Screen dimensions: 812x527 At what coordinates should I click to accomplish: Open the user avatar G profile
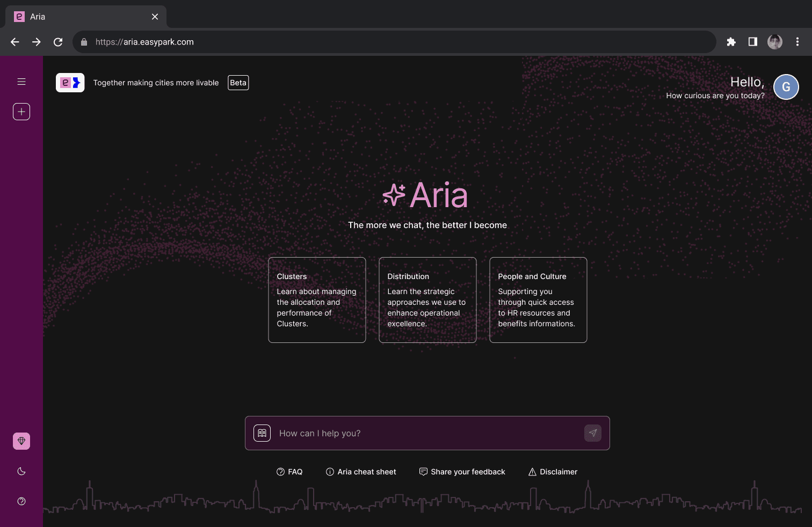point(786,87)
